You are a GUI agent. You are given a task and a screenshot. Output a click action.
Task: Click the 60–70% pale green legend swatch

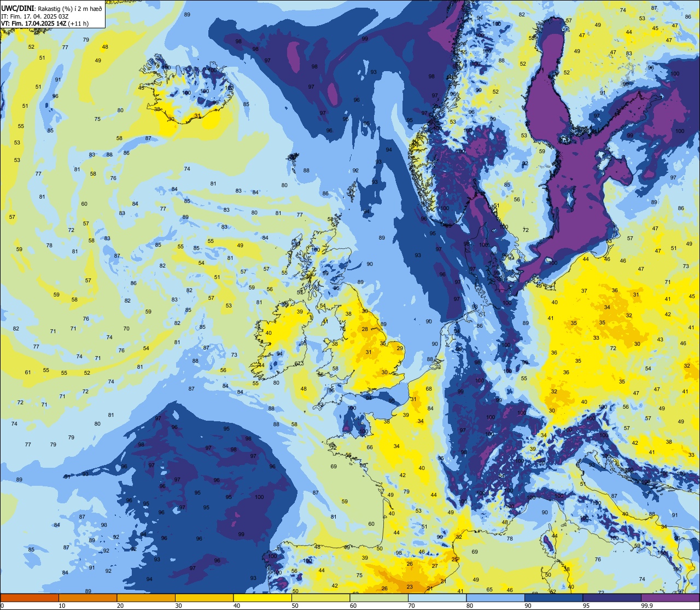[379, 598]
